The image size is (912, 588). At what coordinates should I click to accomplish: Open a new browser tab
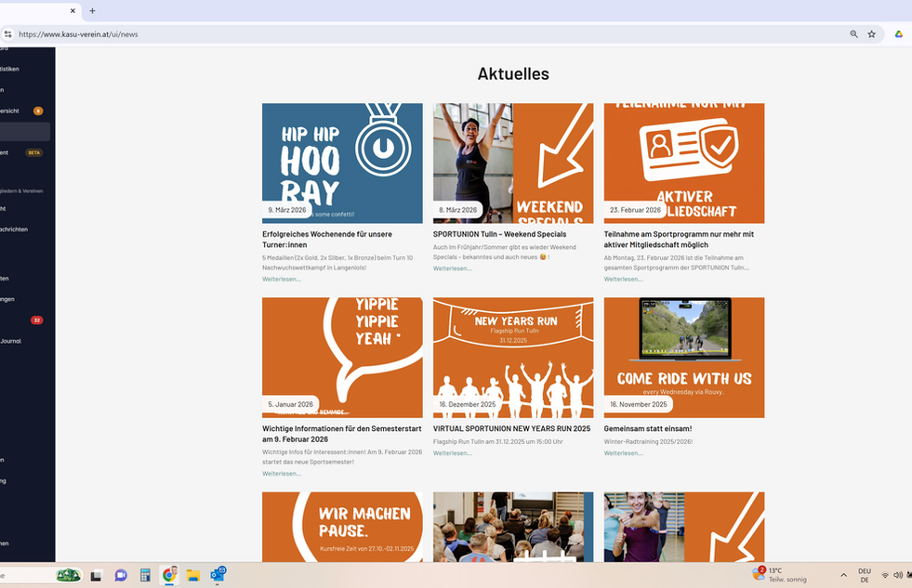92,10
